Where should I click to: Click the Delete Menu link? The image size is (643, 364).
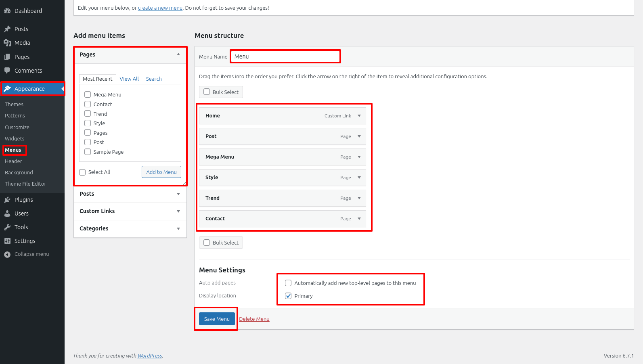click(x=254, y=319)
